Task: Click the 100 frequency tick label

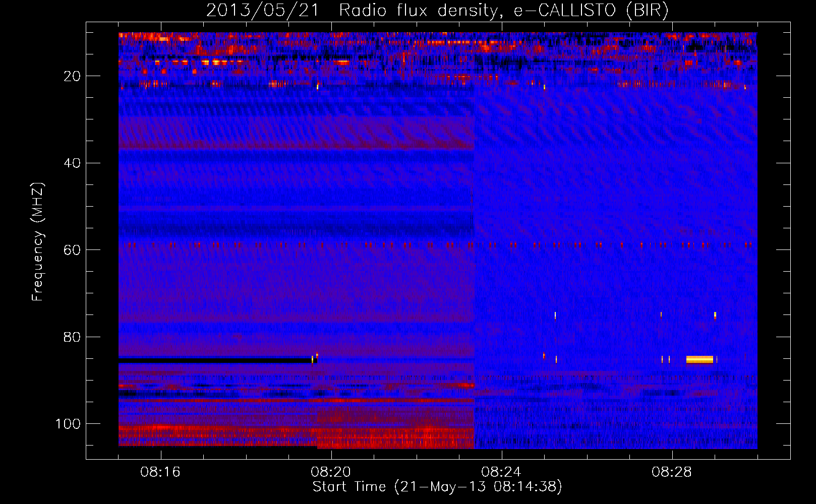Action: 68,424
